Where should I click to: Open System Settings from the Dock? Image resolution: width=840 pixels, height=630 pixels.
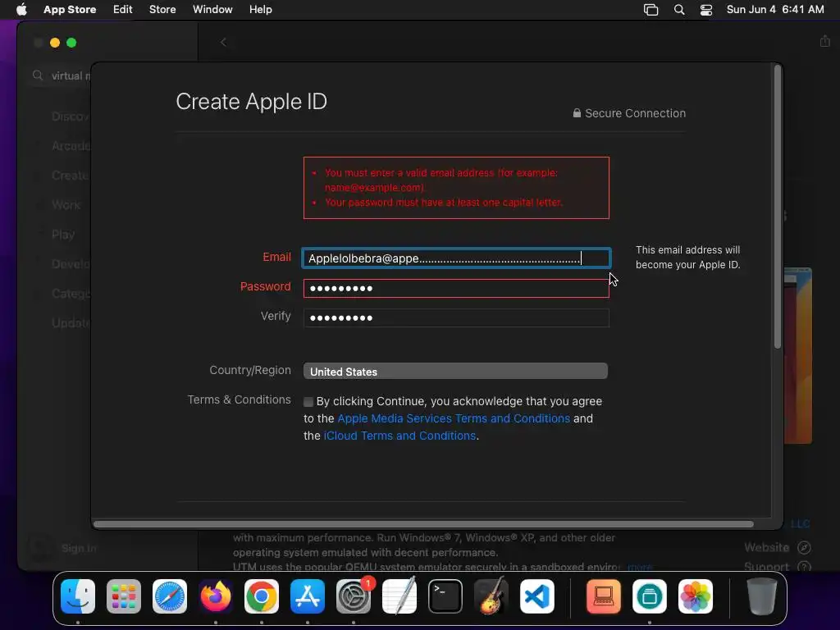[x=354, y=596]
